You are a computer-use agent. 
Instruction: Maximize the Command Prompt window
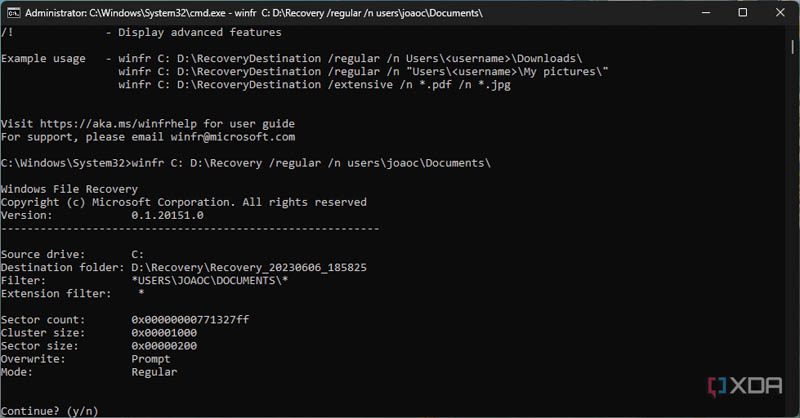[x=743, y=13]
